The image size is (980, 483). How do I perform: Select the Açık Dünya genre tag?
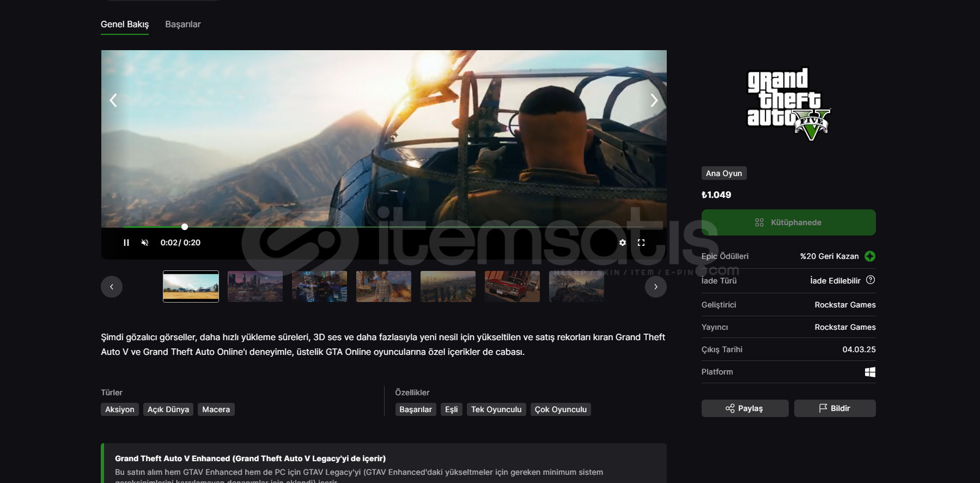(168, 409)
